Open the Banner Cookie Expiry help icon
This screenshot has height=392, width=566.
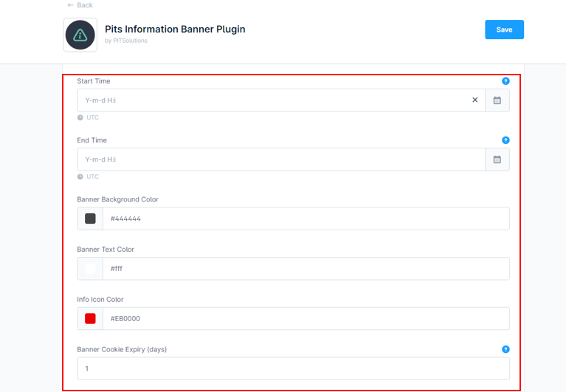click(505, 349)
